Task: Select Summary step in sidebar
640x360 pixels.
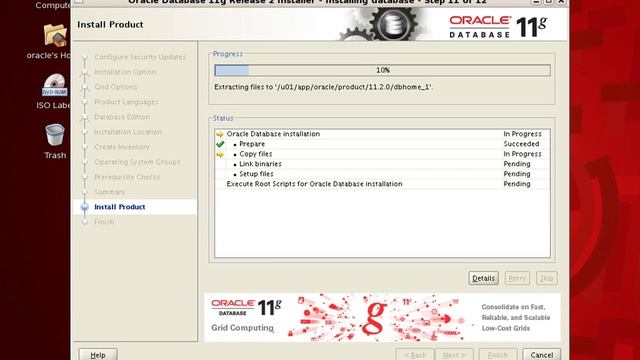Action: [x=109, y=192]
